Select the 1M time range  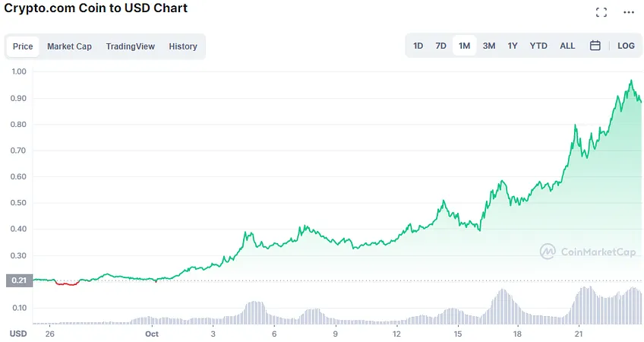[x=465, y=46]
